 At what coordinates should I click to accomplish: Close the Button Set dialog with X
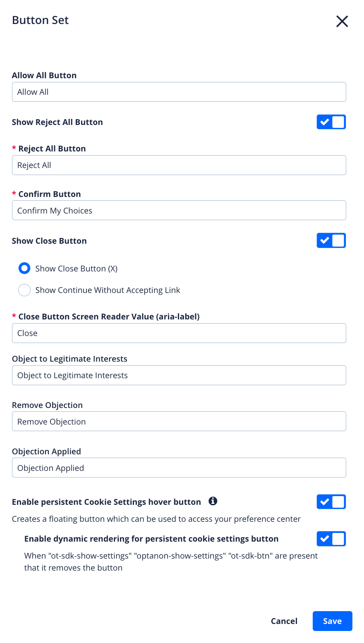click(342, 21)
